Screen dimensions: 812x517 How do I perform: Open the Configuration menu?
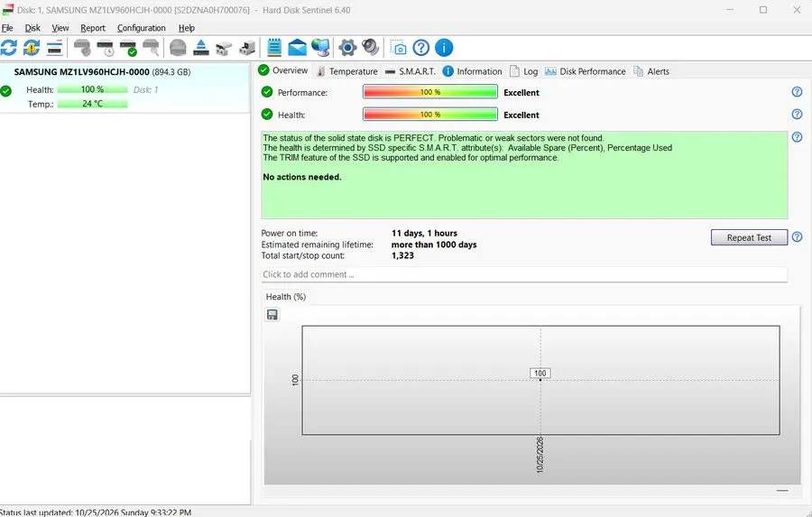[142, 28]
